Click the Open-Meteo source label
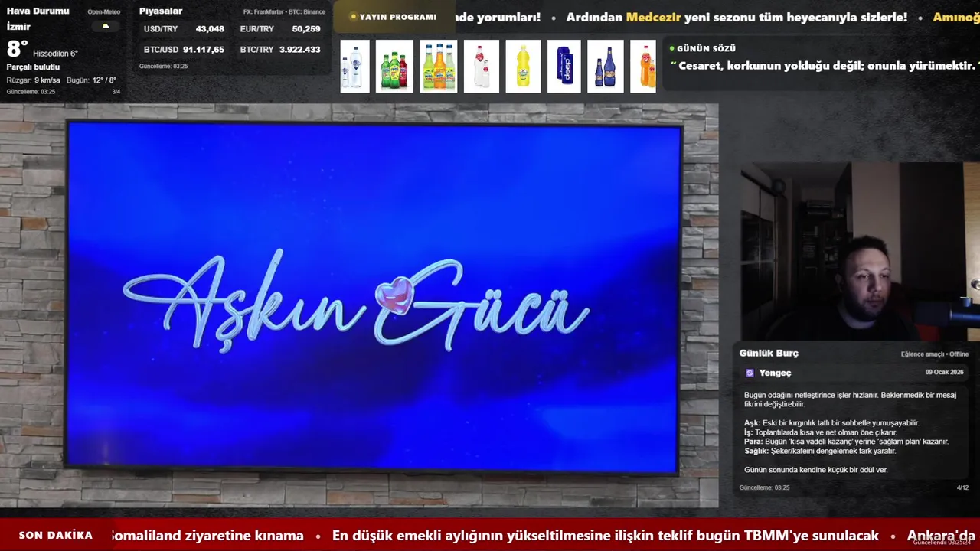 (103, 12)
